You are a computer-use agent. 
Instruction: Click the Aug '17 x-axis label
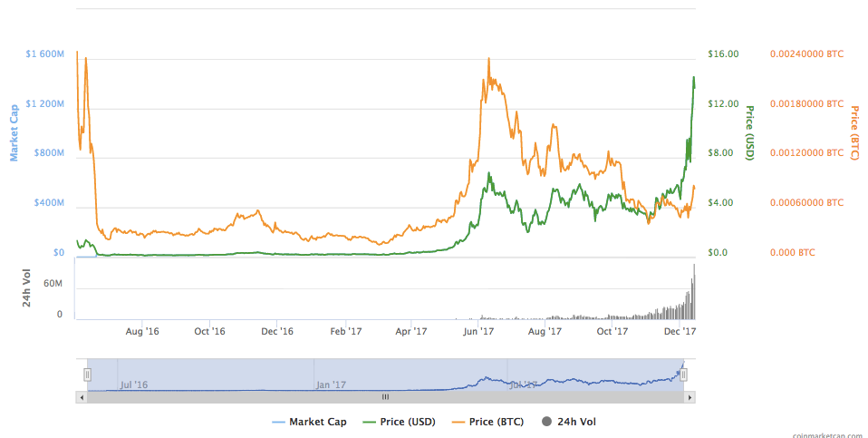click(x=545, y=331)
